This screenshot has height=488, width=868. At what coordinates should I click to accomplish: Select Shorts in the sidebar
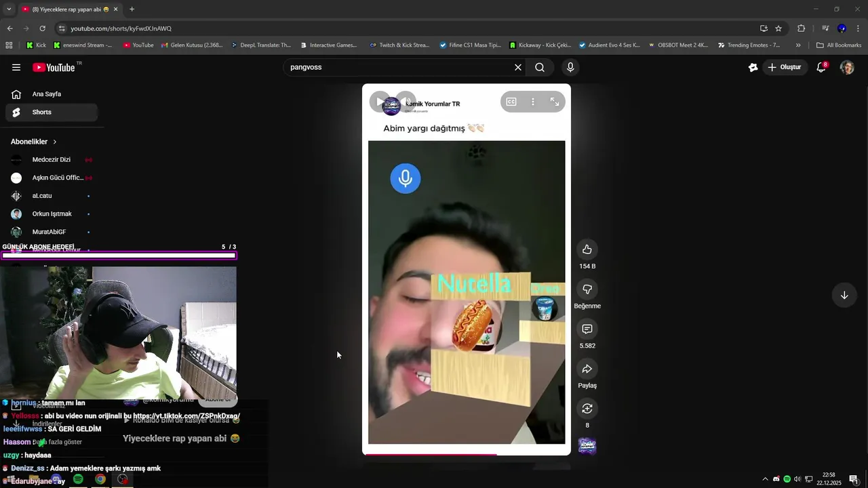coord(52,112)
